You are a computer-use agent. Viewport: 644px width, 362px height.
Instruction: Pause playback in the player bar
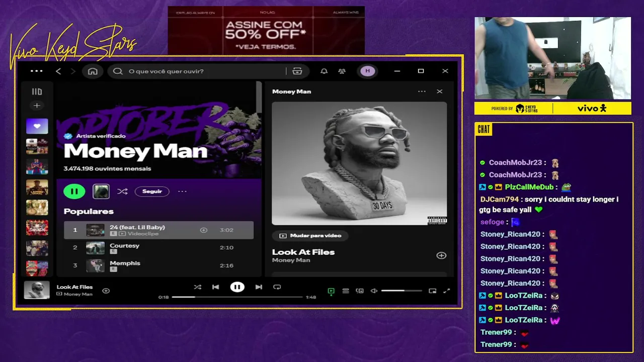(237, 287)
